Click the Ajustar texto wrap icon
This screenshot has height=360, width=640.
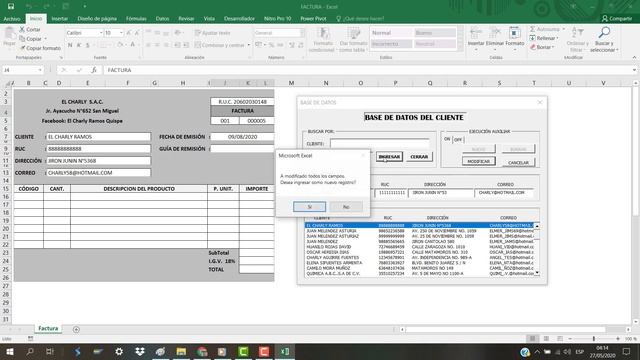[x=198, y=33]
